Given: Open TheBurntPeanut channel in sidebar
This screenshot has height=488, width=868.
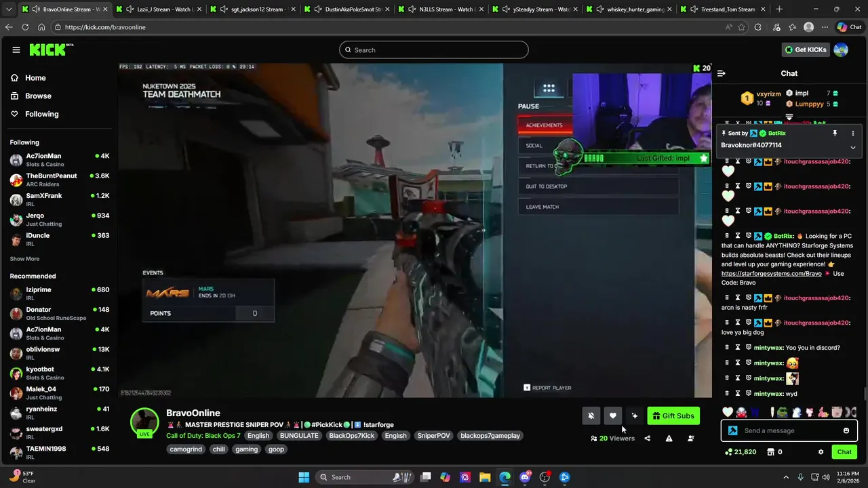Looking at the screenshot, I should pyautogui.click(x=60, y=180).
